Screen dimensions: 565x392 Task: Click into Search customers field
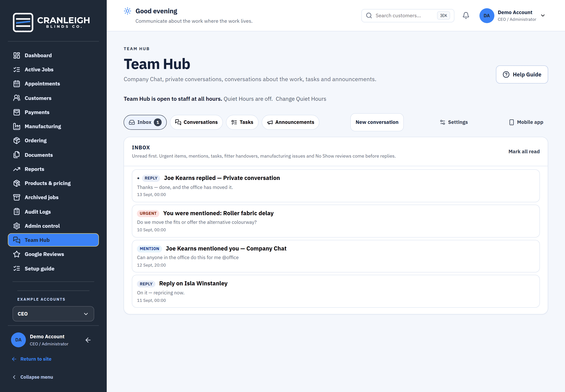coord(407,15)
